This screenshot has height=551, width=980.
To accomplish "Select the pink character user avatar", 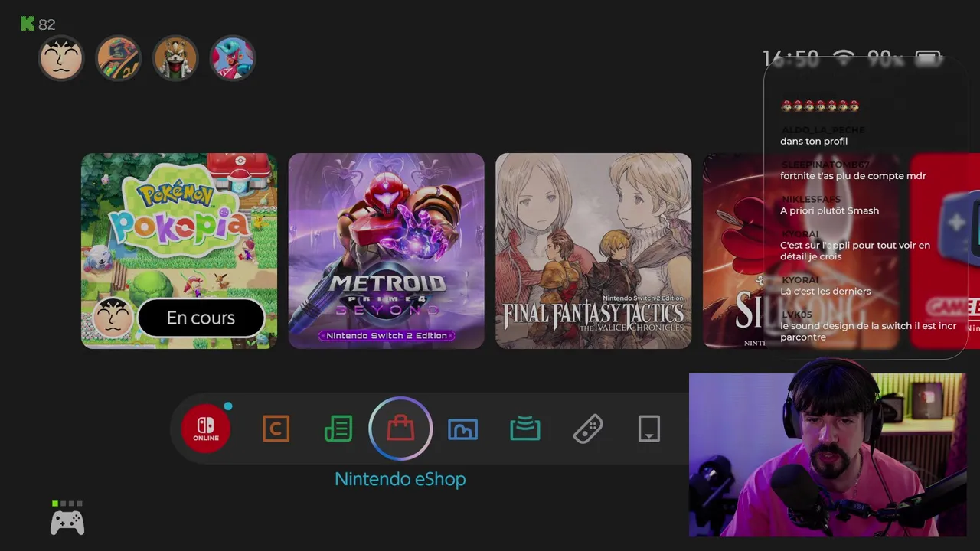I will (x=233, y=58).
